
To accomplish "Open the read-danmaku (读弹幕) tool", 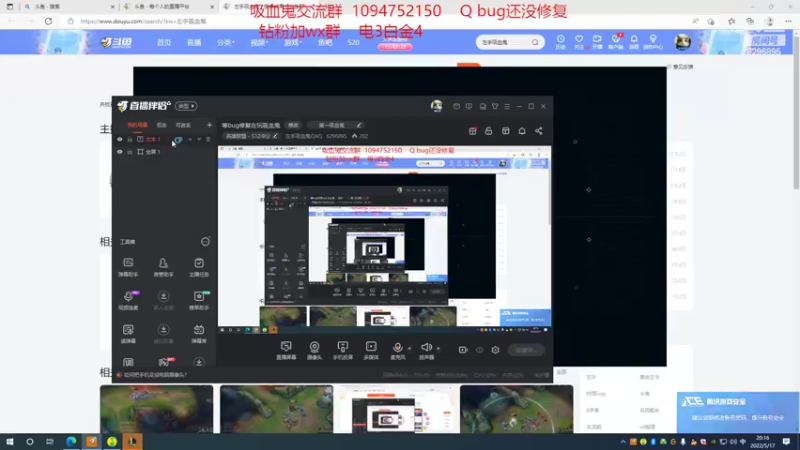I will (128, 334).
